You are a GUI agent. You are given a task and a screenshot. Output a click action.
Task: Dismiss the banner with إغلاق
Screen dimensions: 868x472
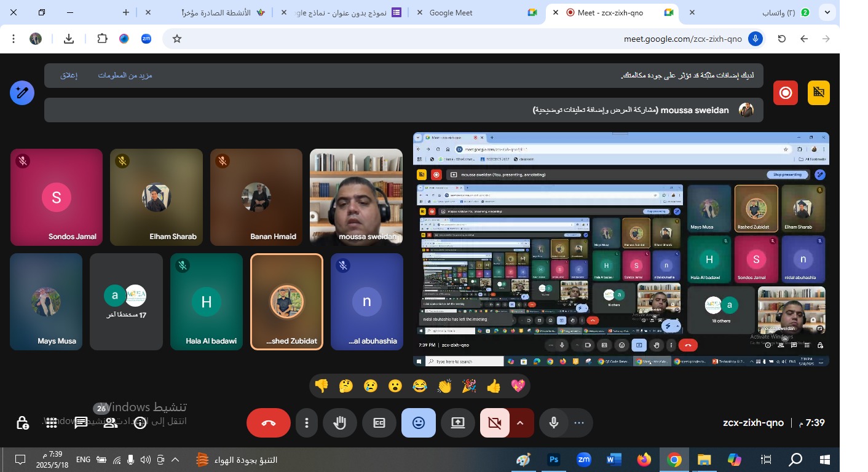pos(68,76)
